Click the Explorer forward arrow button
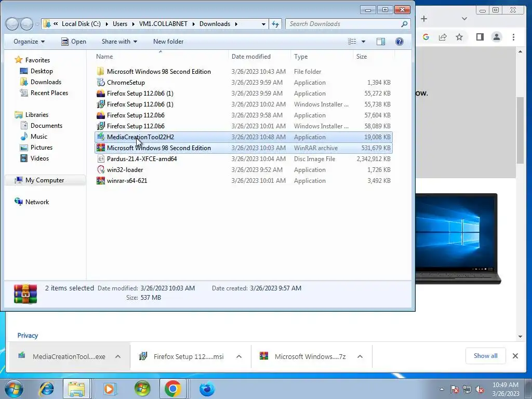Viewport: 532px width, 399px height. [26, 24]
